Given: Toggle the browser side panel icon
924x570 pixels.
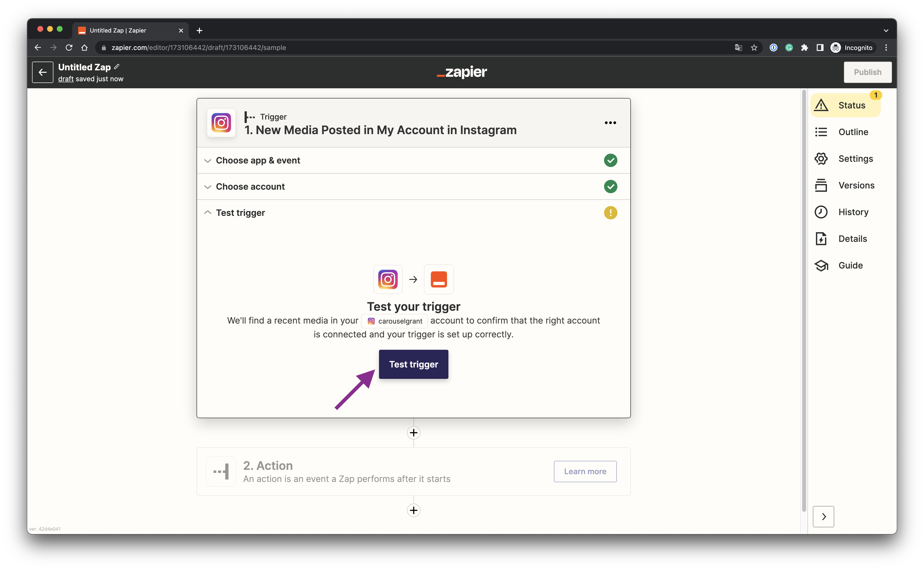Looking at the screenshot, I should [x=819, y=48].
